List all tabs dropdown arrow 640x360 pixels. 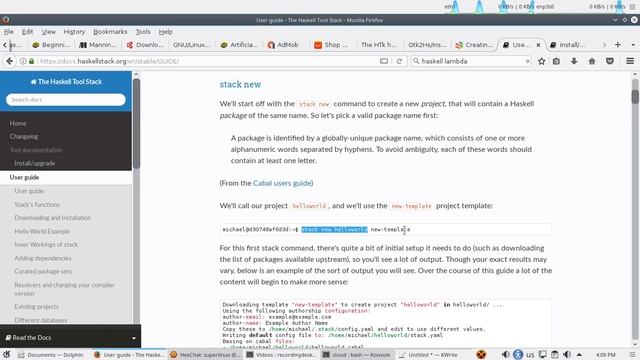[633, 45]
